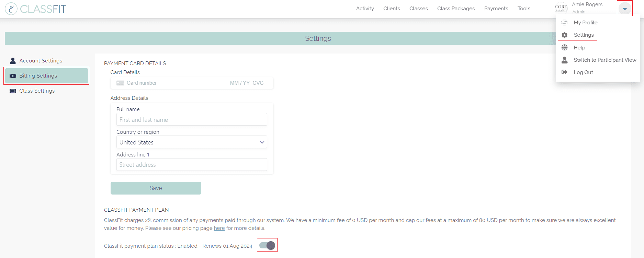
Task: Click the Help globe icon
Action: 564,47
